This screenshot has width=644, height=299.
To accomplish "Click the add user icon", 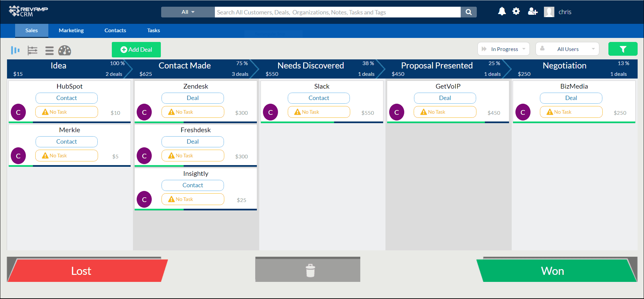I will [x=533, y=12].
